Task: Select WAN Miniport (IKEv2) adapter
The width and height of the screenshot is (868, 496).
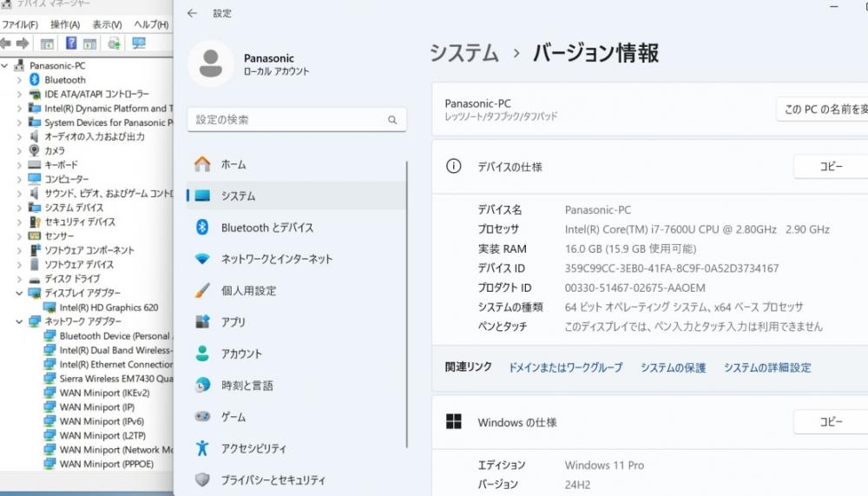Action: coord(105,393)
